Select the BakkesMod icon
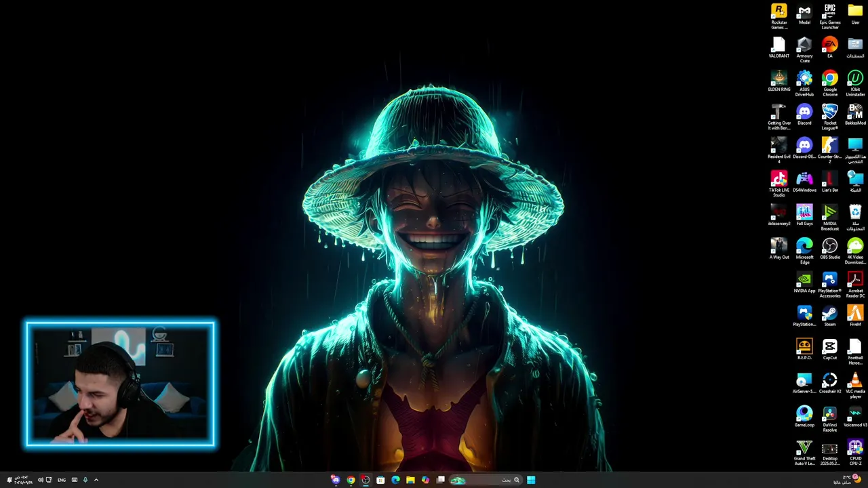Image resolution: width=868 pixels, height=488 pixels. point(855,115)
